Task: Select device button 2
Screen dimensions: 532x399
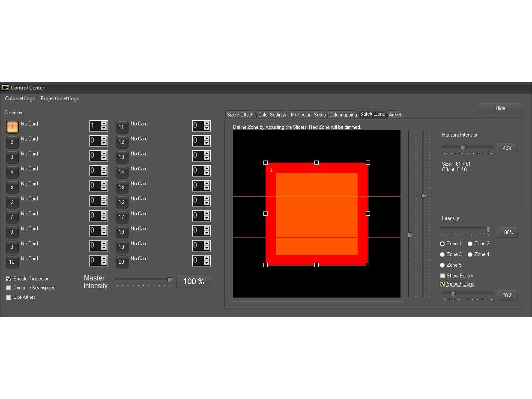Action: tap(12, 142)
